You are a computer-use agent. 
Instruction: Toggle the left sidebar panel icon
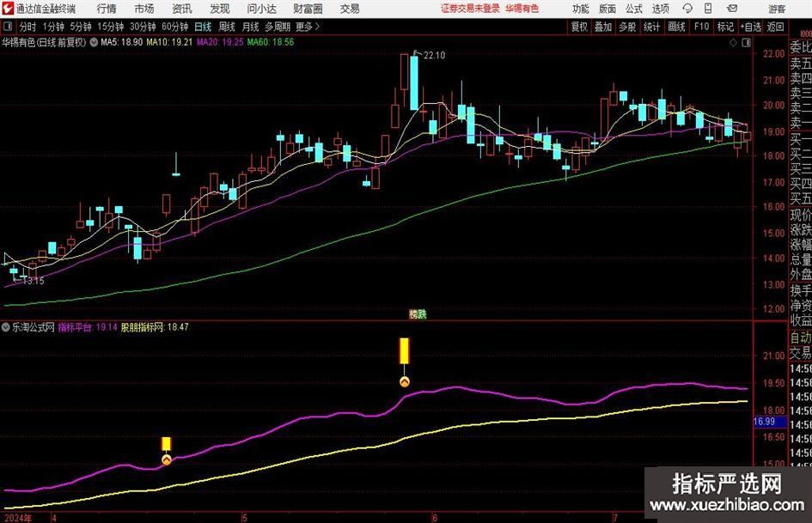point(7,27)
